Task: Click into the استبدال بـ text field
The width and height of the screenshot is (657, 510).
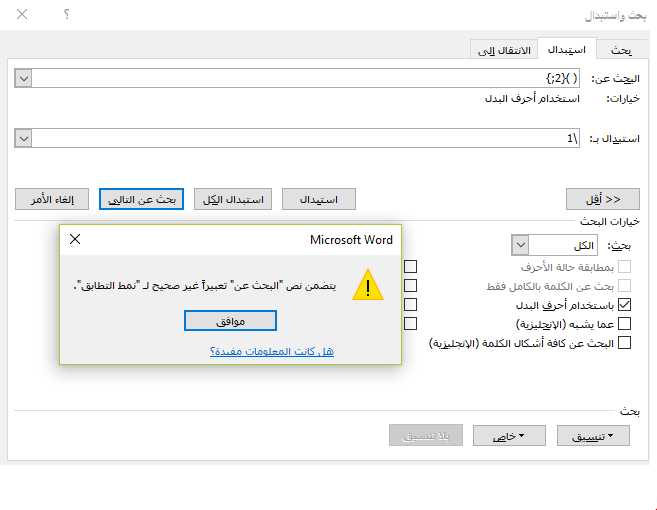Action: point(306,138)
